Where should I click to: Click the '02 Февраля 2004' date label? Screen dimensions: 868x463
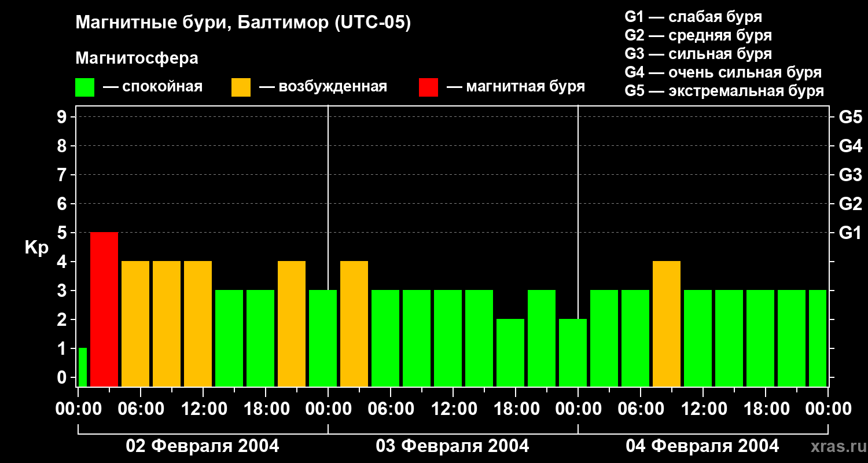coord(203,446)
